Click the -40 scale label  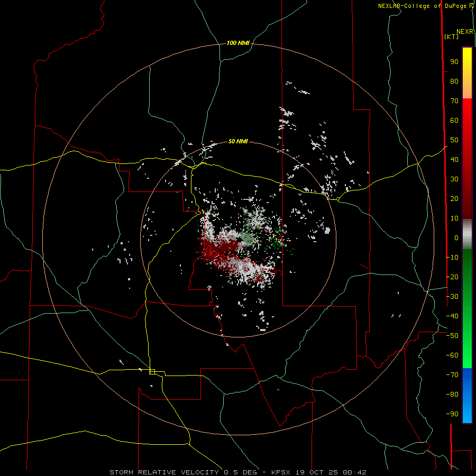pyautogui.click(x=452, y=316)
